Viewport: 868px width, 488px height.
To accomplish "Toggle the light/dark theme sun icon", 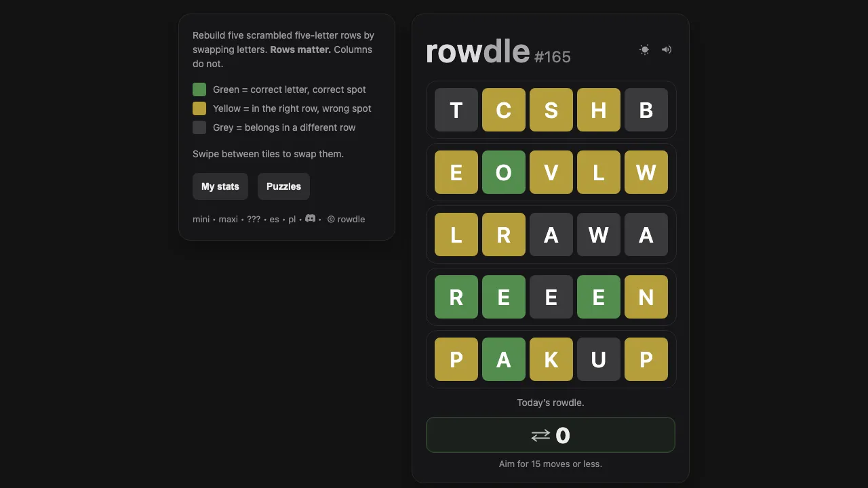I will tap(644, 49).
